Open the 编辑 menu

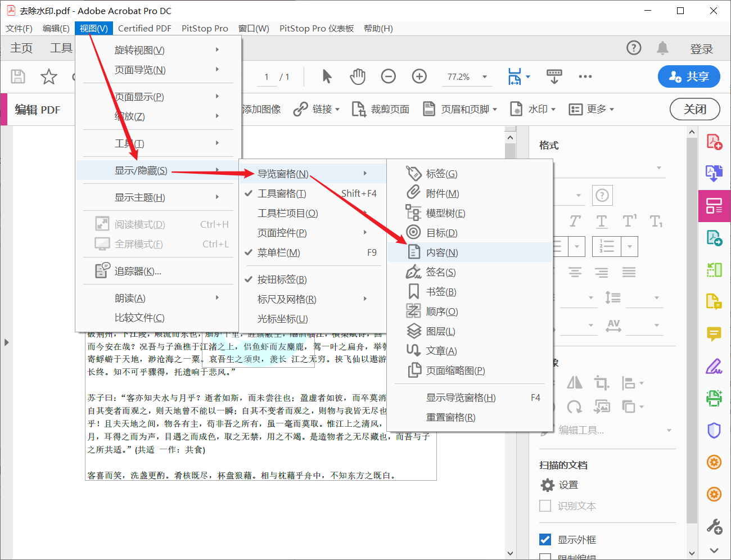[x=56, y=28]
